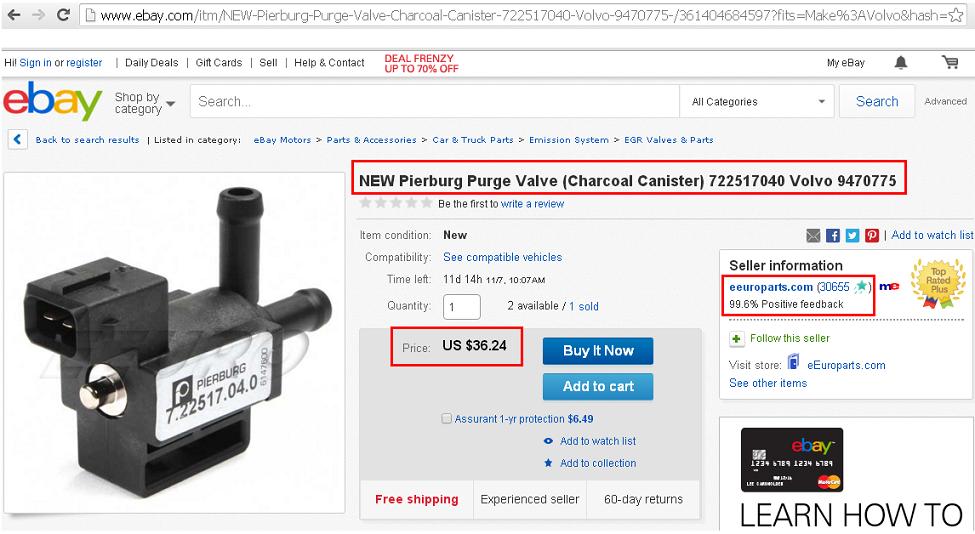Open the Gift Cards menu item
Viewport: 975px width, 534px height.
coord(219,62)
